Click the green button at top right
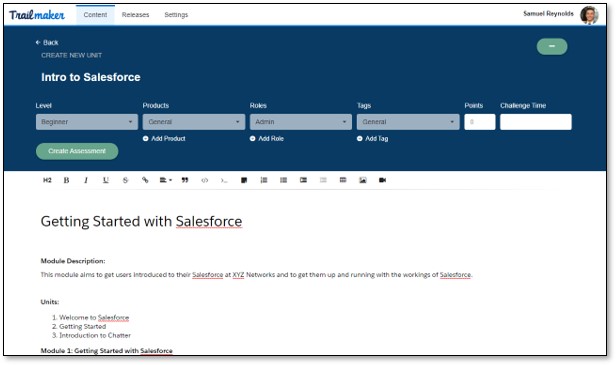616x365 pixels. [552, 46]
